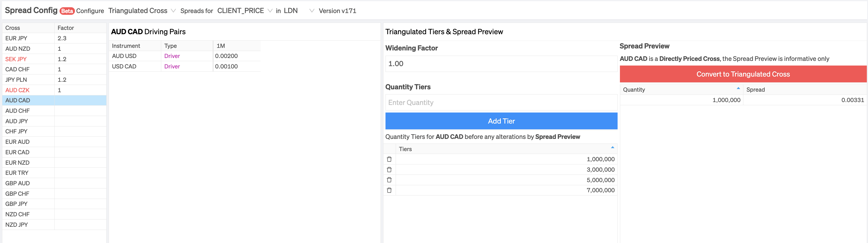This screenshot has height=243, width=868.
Task: Click the Add Tier button
Action: pos(501,121)
